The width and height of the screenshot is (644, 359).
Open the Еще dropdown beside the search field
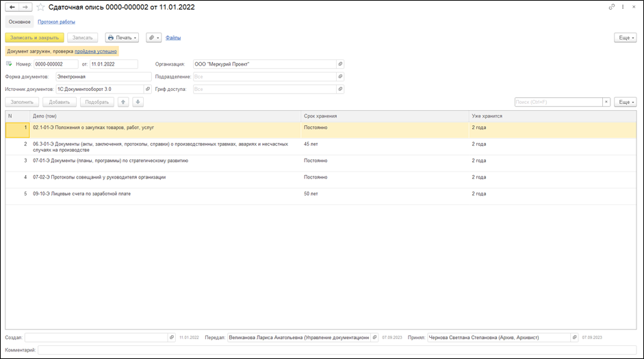click(x=626, y=102)
